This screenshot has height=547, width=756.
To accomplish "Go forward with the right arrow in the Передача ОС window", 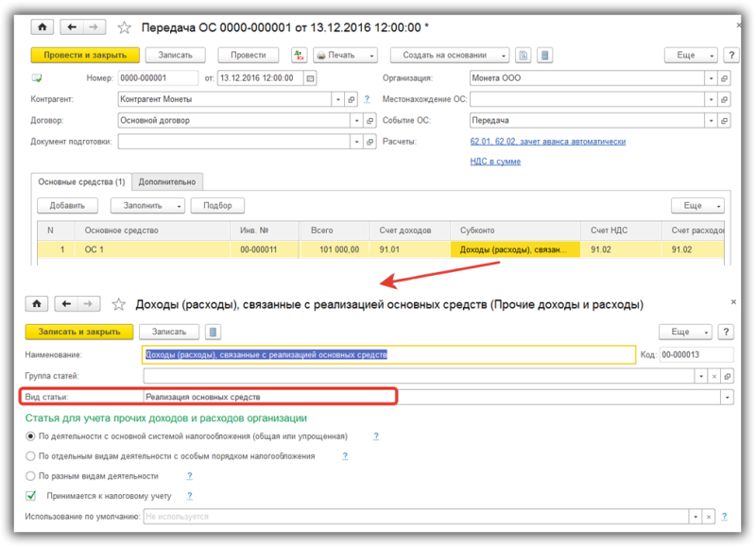I will point(94,27).
